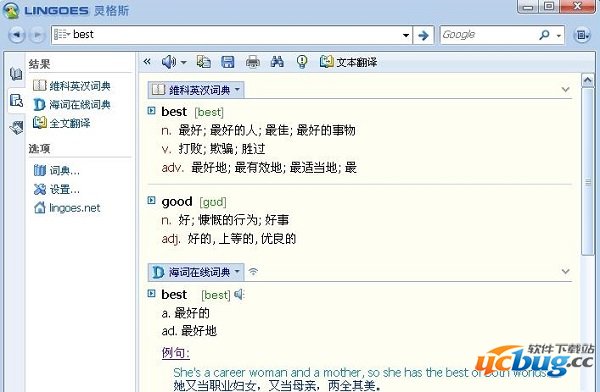Click the wireless online icon next to 海词在线词典
Viewport: 600px width, 392px height.
(x=253, y=271)
